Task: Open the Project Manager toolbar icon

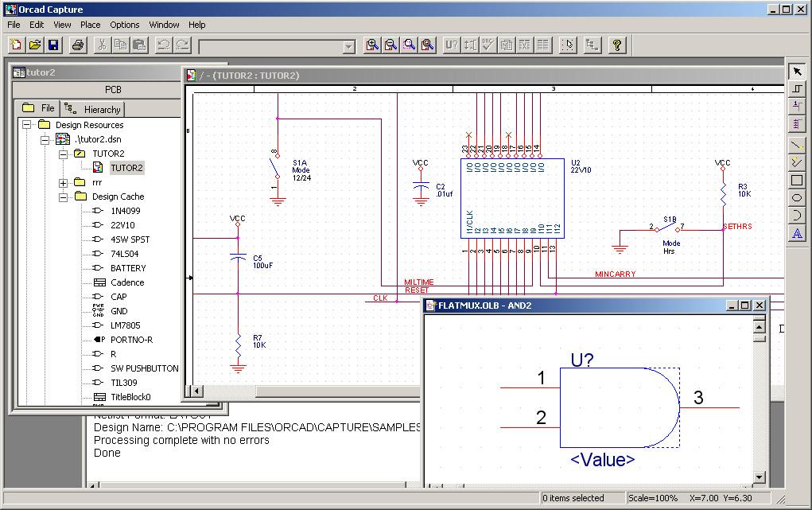Action: 592,45
